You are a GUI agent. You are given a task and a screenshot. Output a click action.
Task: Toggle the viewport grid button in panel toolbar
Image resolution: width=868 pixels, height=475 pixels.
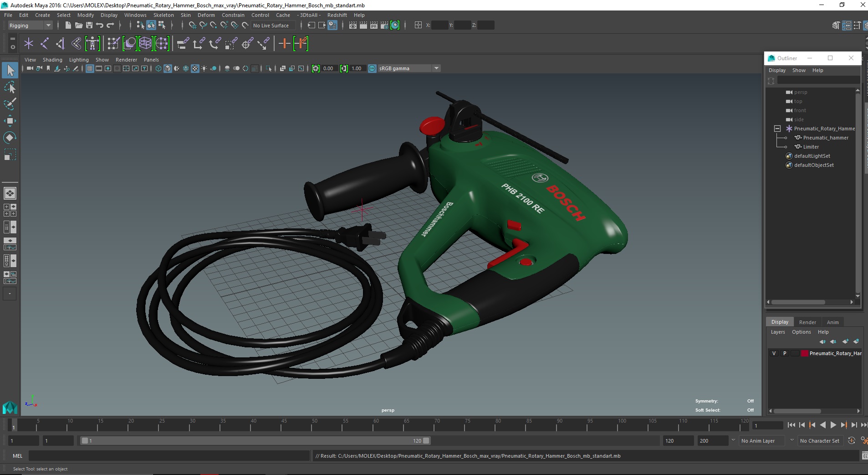[90, 68]
